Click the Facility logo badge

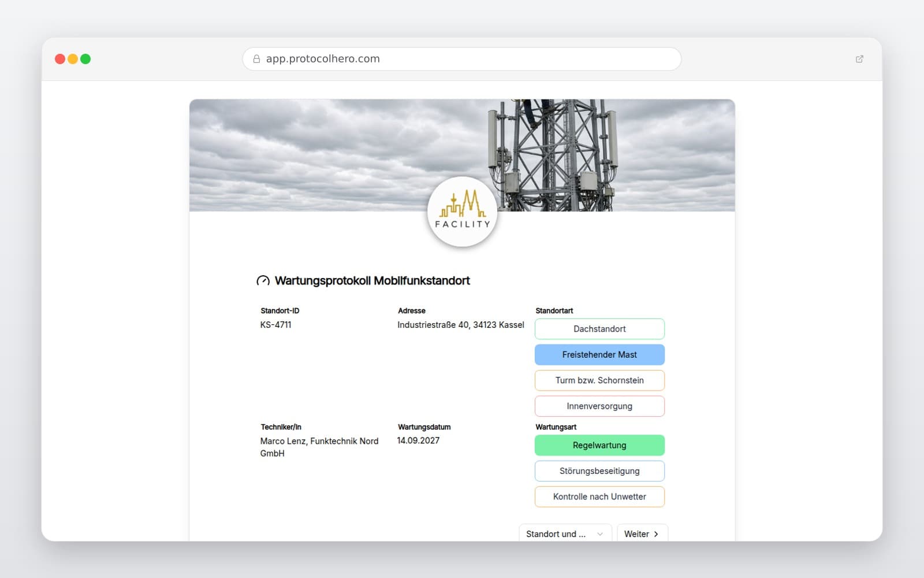(462, 212)
